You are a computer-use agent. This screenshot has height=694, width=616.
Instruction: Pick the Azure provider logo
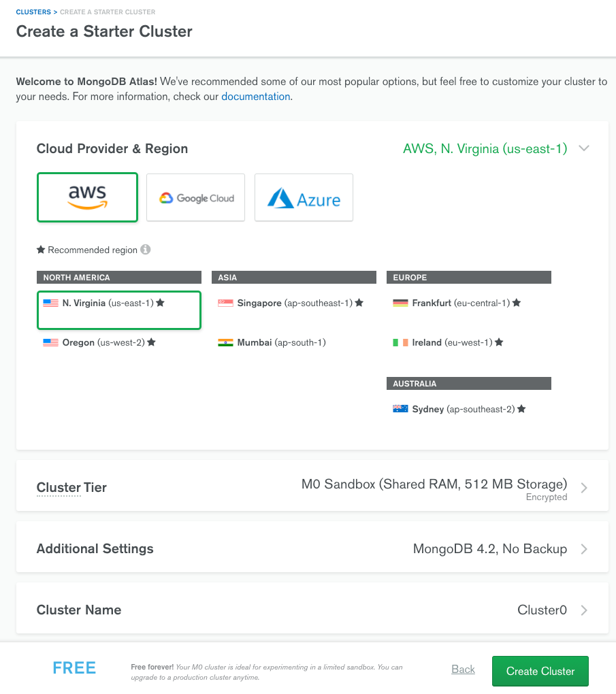(x=304, y=198)
